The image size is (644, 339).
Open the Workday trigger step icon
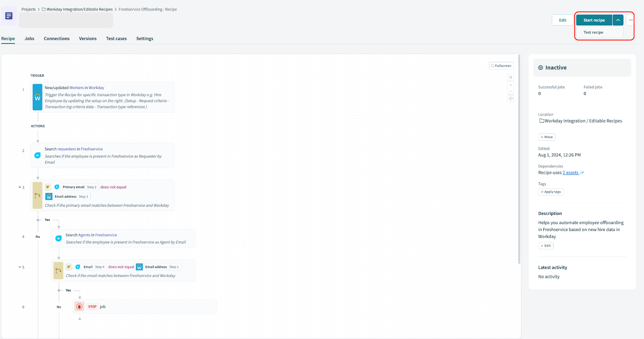tap(37, 97)
